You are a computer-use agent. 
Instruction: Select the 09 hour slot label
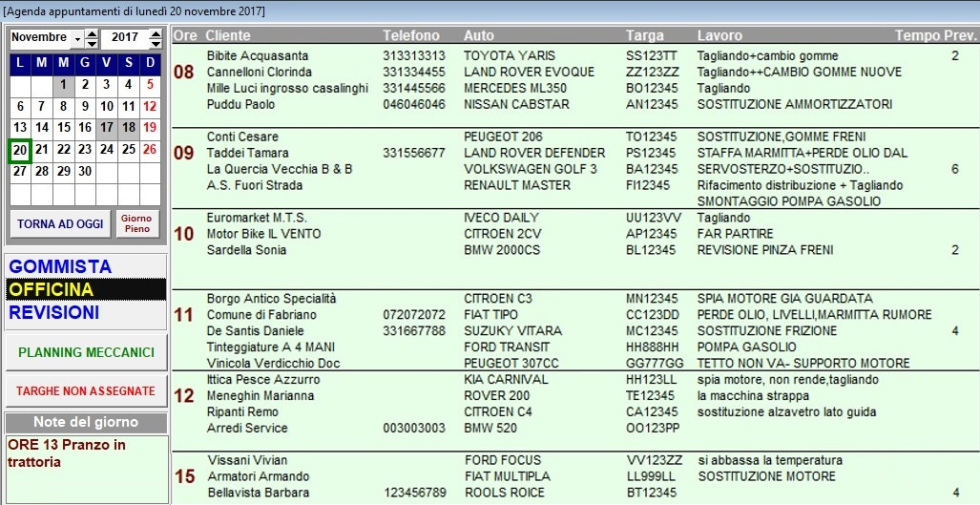pos(184,153)
